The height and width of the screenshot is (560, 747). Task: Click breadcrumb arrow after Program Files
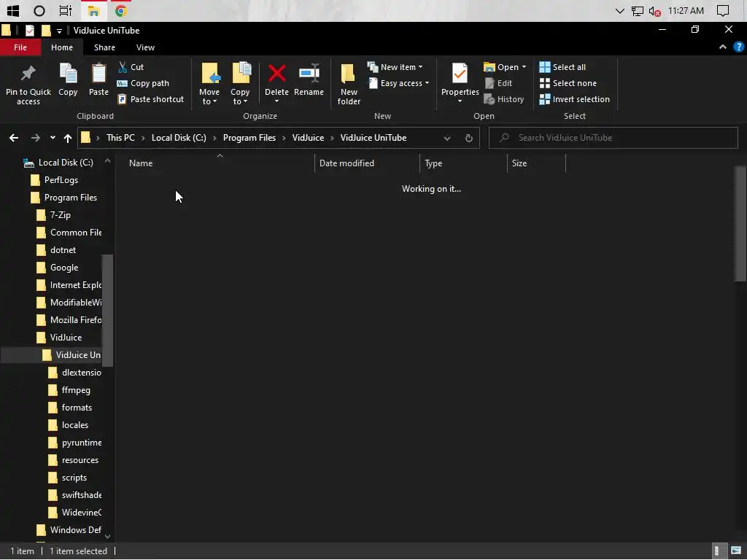[x=284, y=138]
